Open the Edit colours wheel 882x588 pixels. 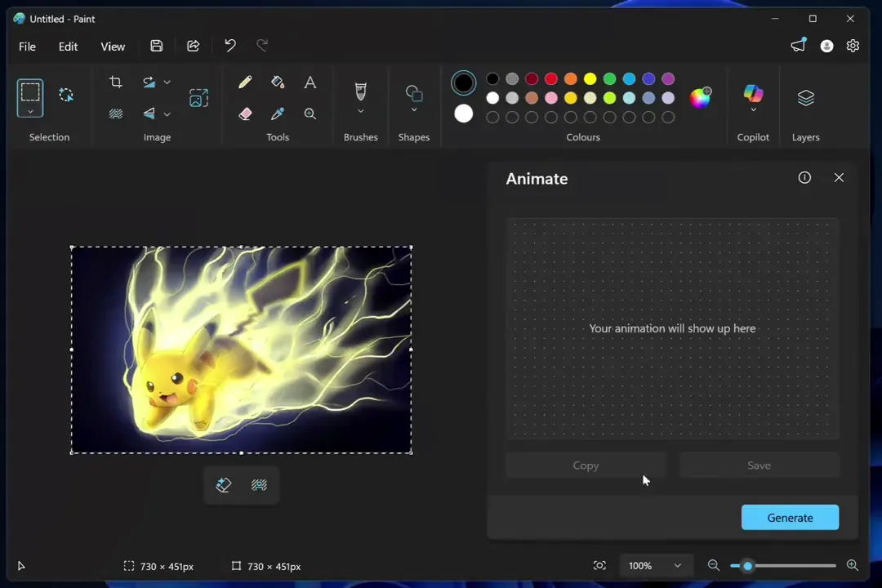pyautogui.click(x=701, y=97)
